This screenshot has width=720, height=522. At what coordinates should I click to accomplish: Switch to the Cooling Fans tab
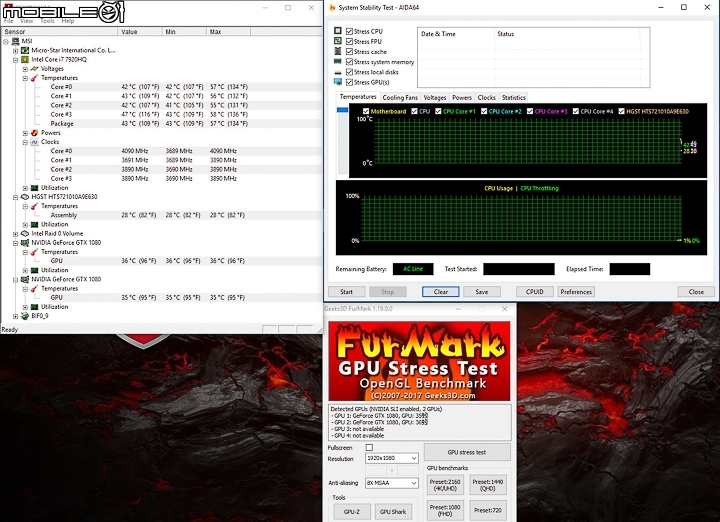[x=400, y=97]
